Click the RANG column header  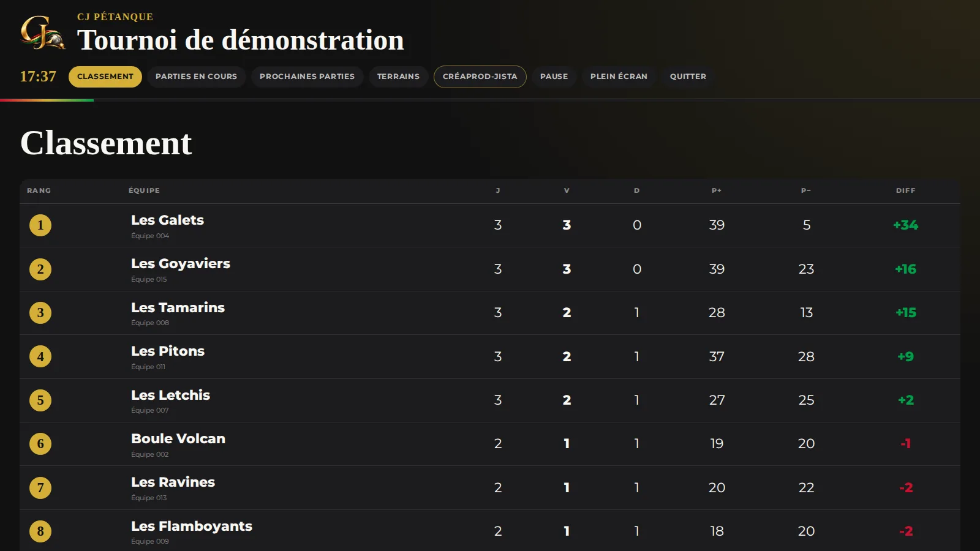(39, 190)
